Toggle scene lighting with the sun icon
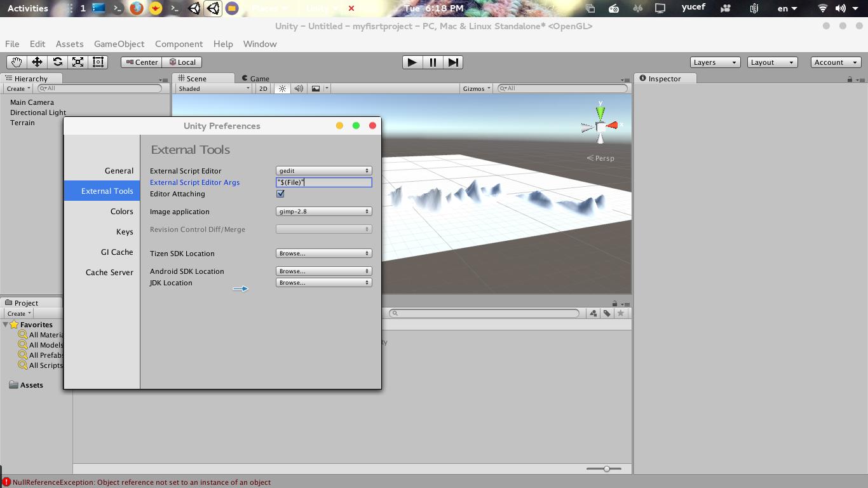This screenshot has width=868, height=488. [281, 88]
